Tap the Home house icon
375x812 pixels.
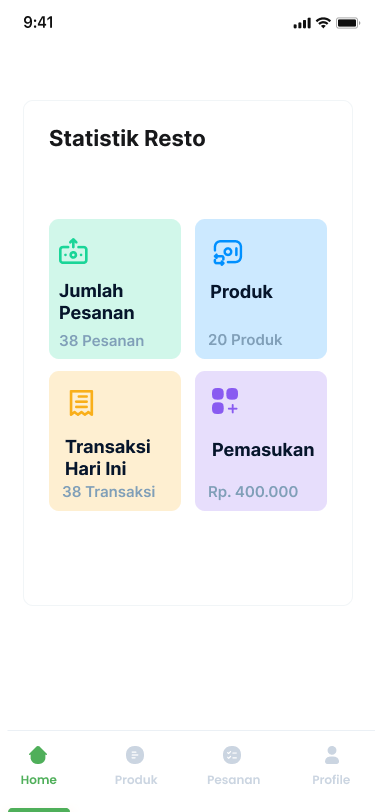pyautogui.click(x=38, y=755)
